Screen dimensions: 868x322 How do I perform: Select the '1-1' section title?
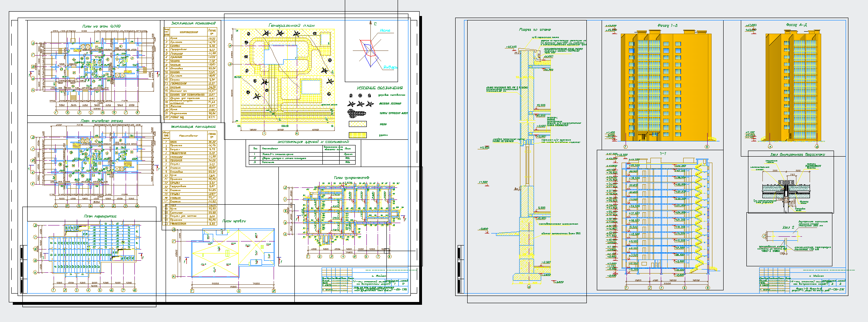pos(662,154)
